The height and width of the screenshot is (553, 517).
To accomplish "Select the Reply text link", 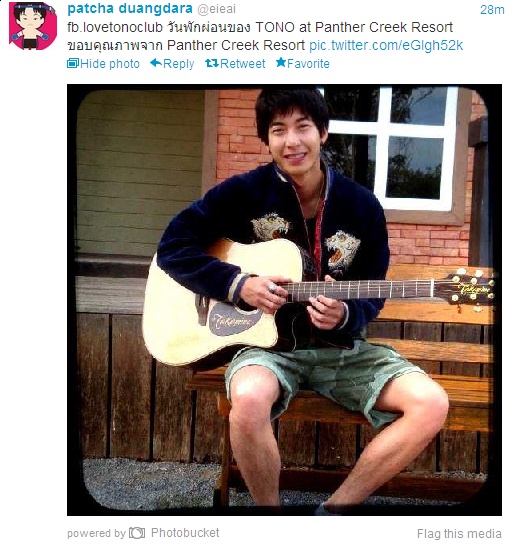I will [x=178, y=64].
